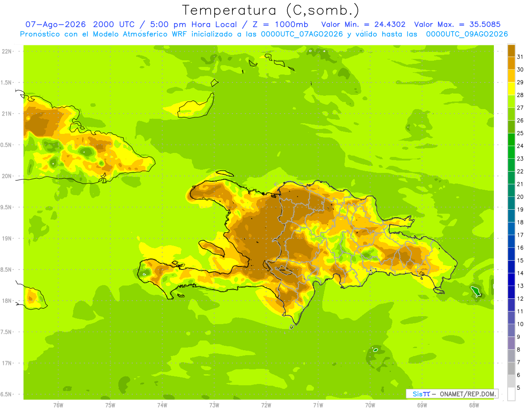This screenshot has width=532, height=411.
Task: Click the "20" legend value
Action: click(520, 197)
